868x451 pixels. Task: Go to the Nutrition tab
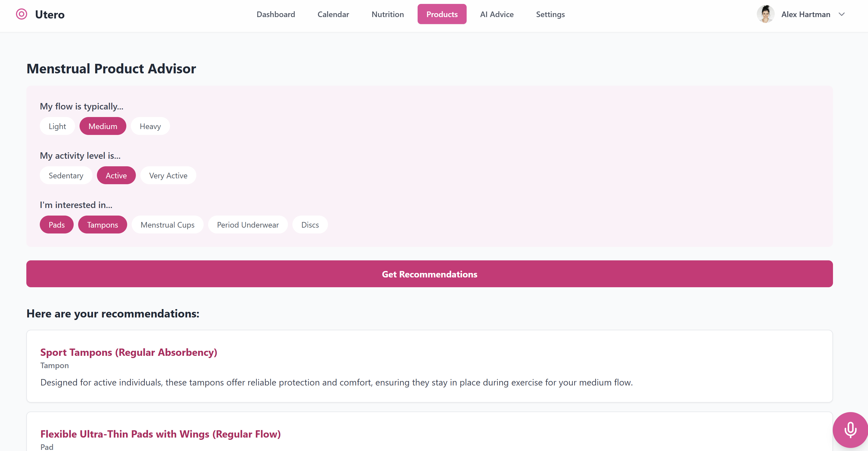pos(387,14)
